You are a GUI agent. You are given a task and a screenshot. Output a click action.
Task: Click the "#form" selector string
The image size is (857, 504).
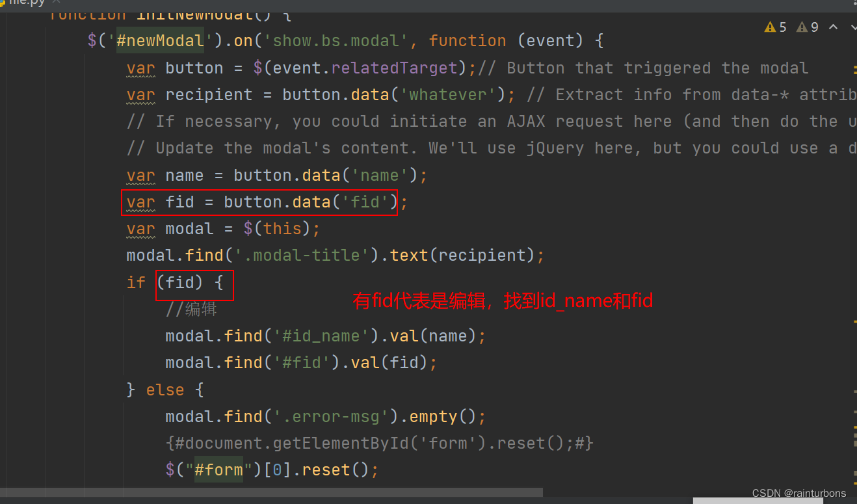[x=218, y=470]
